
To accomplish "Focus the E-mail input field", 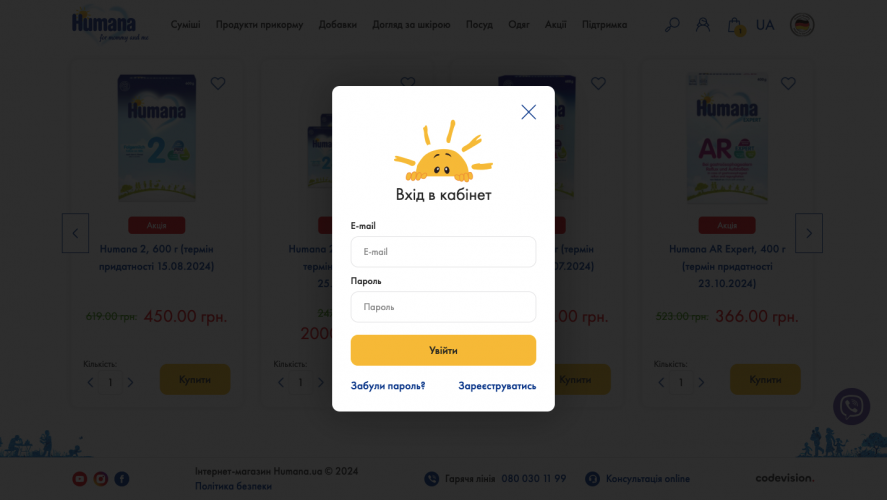I will [x=443, y=252].
